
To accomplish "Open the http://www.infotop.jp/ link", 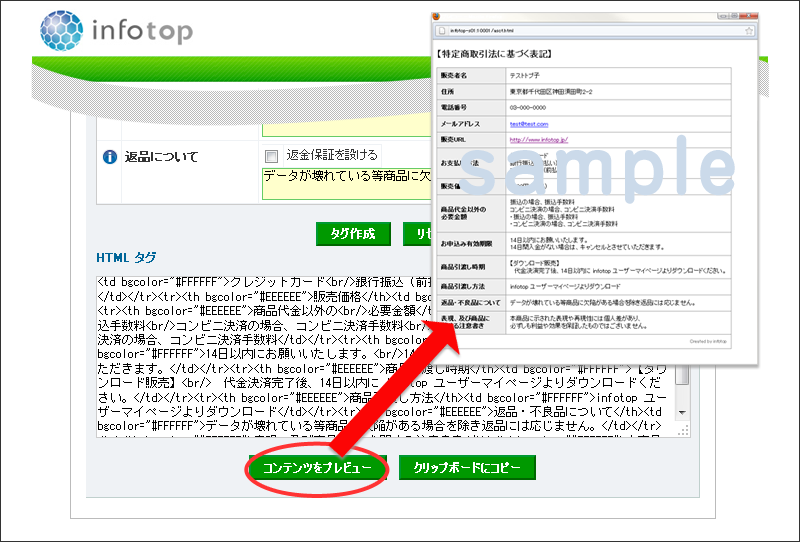I will click(x=539, y=140).
